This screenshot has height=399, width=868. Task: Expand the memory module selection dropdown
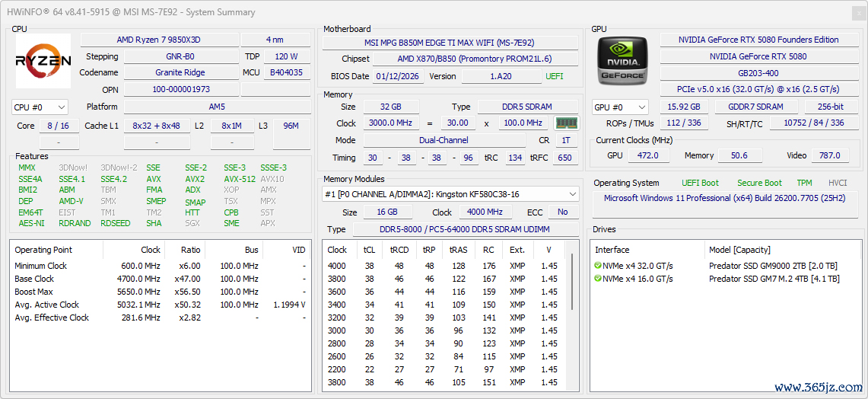[x=450, y=194]
